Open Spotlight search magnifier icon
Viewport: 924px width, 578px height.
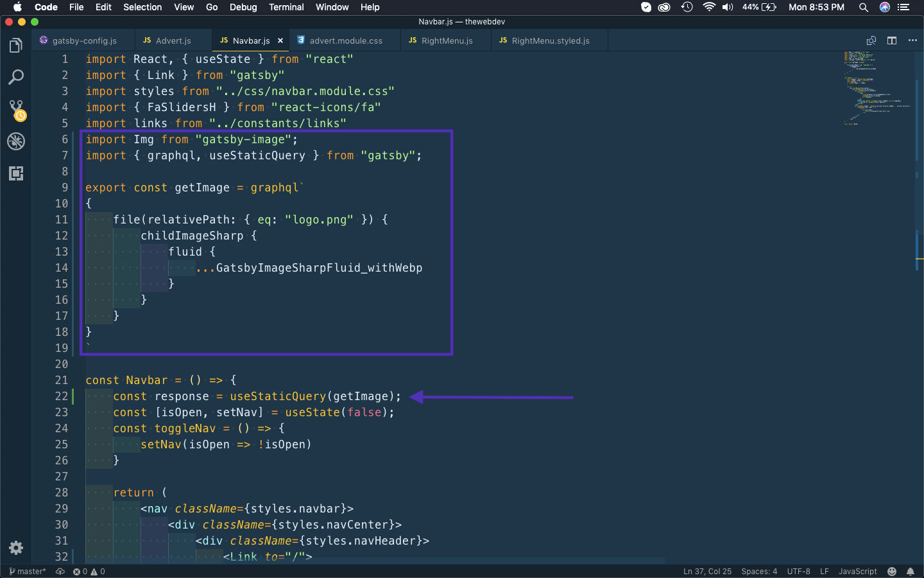[x=864, y=7]
